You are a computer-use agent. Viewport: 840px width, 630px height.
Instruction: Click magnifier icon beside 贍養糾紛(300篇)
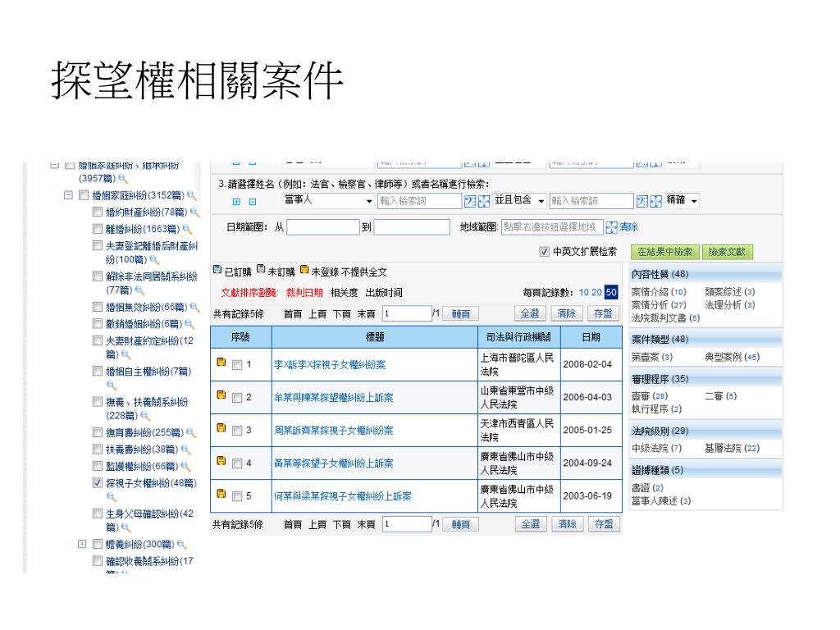pos(181,545)
